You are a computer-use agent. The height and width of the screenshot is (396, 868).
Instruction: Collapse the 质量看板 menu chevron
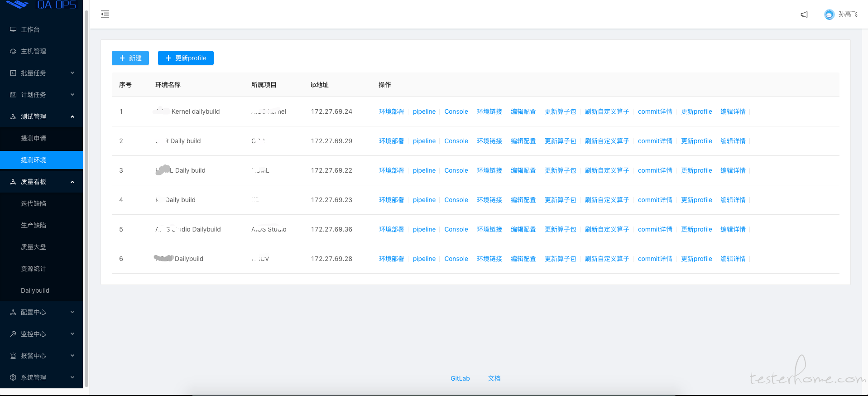72,182
